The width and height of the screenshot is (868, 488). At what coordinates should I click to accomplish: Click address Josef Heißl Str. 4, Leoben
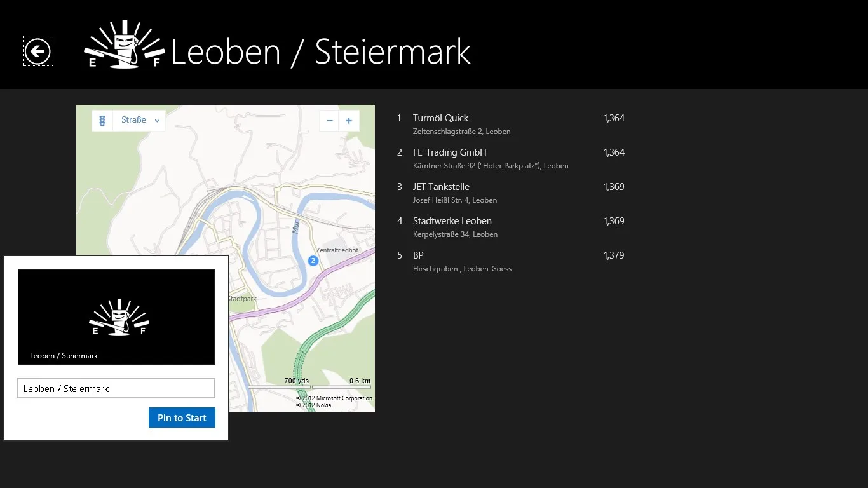455,200
